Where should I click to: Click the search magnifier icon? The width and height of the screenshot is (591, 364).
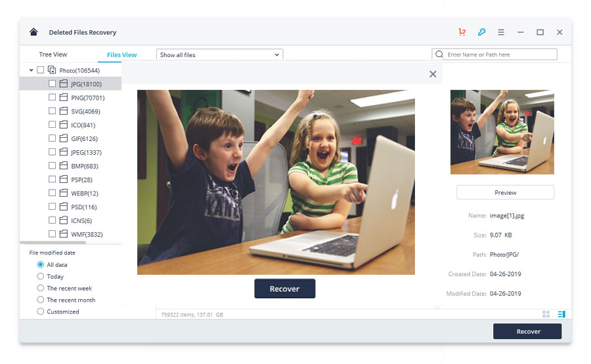(x=439, y=54)
